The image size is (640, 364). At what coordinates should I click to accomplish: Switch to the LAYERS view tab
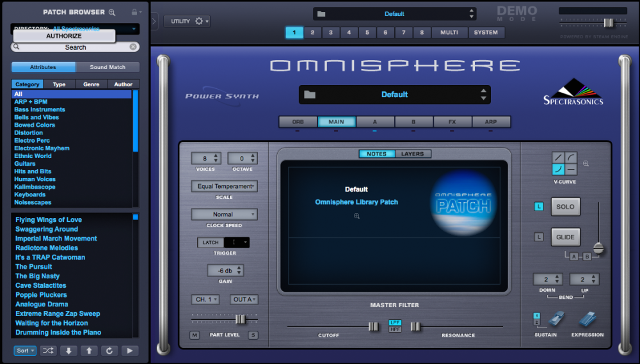click(412, 154)
